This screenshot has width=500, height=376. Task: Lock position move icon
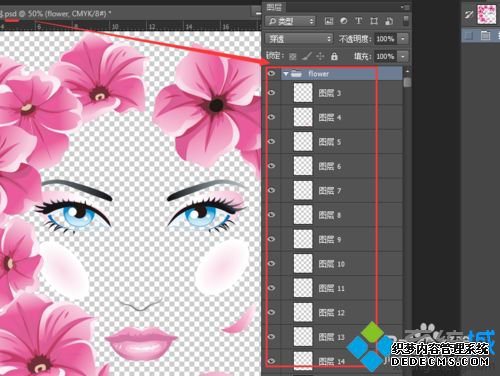(320, 56)
